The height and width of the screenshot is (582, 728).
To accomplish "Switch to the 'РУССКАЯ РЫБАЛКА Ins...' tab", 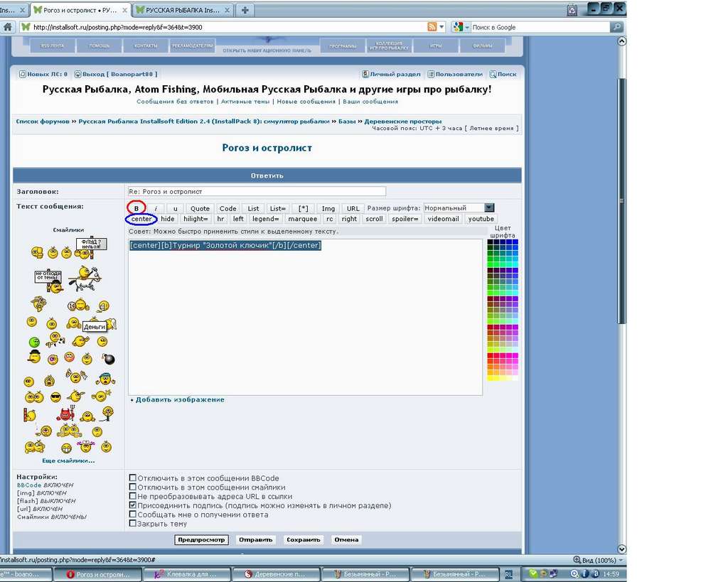I will (183, 10).
